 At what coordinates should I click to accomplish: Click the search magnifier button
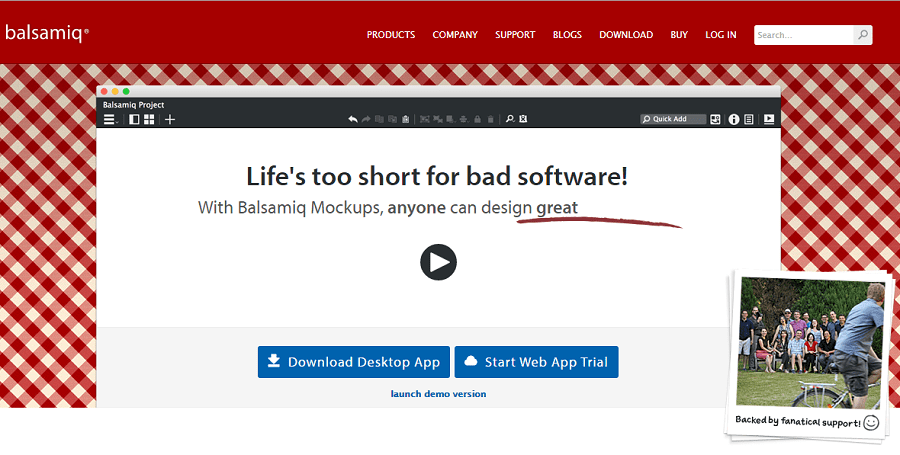click(x=863, y=35)
